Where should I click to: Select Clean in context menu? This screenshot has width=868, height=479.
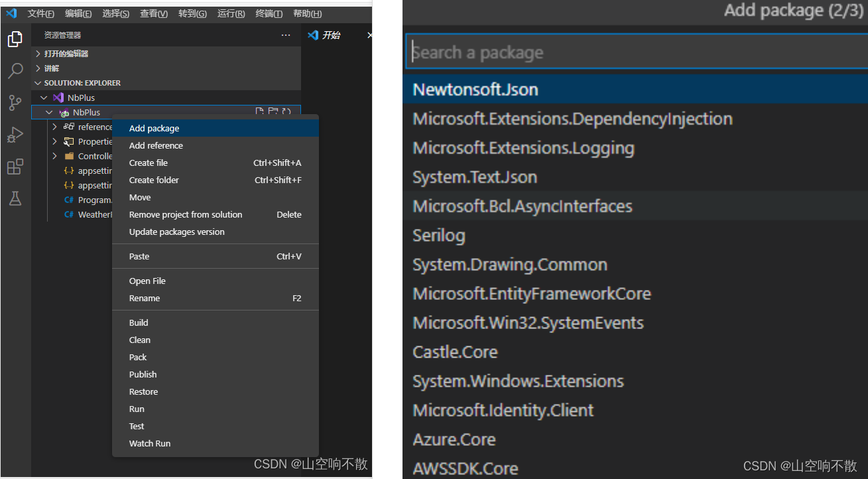click(x=216, y=340)
